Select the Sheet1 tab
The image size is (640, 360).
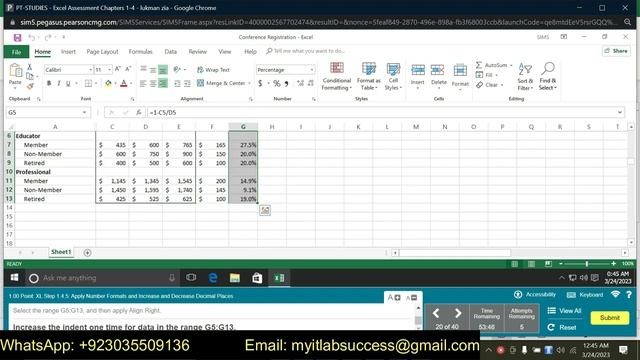click(61, 252)
